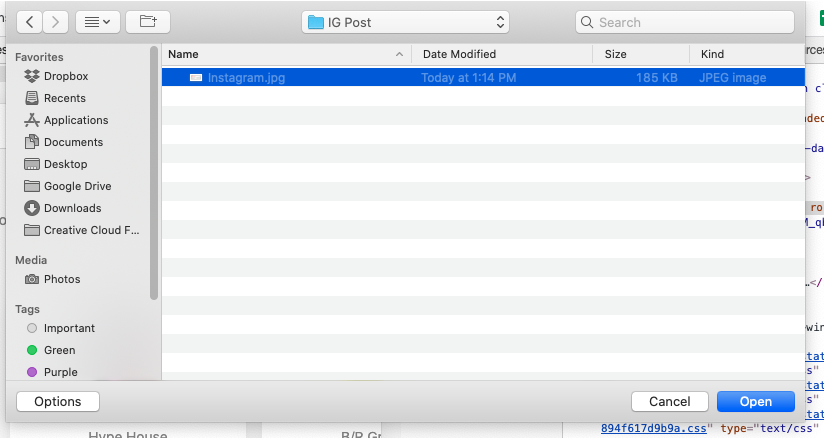Click the back navigation arrow
The image size is (824, 438).
pyautogui.click(x=29, y=21)
